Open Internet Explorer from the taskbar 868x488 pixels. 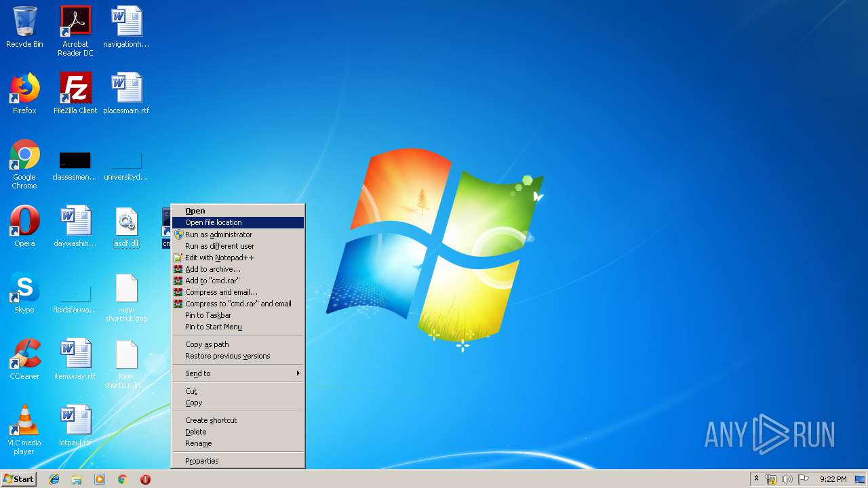click(54, 479)
